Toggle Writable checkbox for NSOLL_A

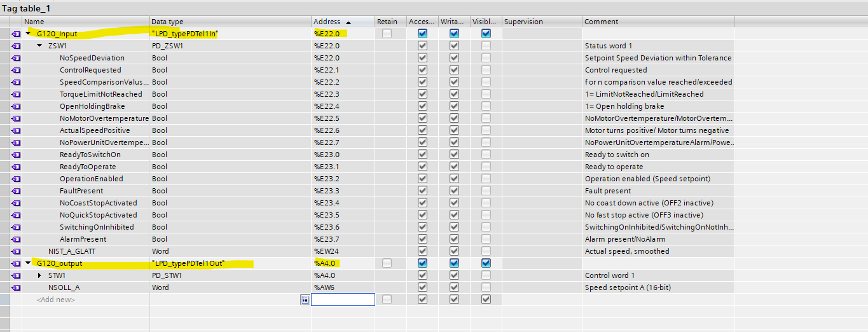[x=454, y=287]
